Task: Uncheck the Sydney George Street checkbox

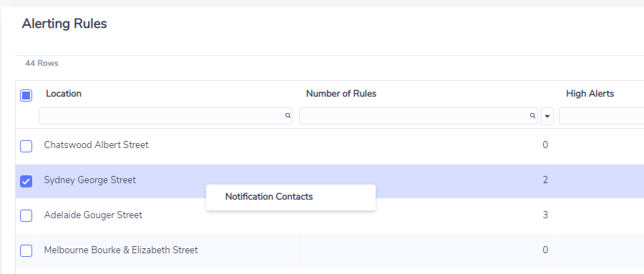Action: pos(26,181)
